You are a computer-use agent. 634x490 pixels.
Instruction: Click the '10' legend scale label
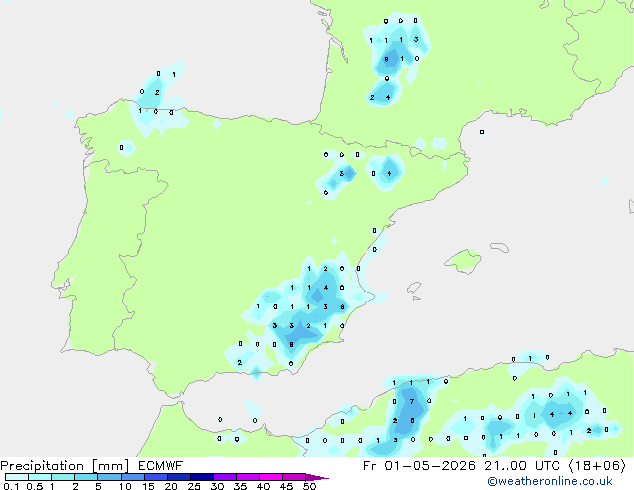point(125,486)
